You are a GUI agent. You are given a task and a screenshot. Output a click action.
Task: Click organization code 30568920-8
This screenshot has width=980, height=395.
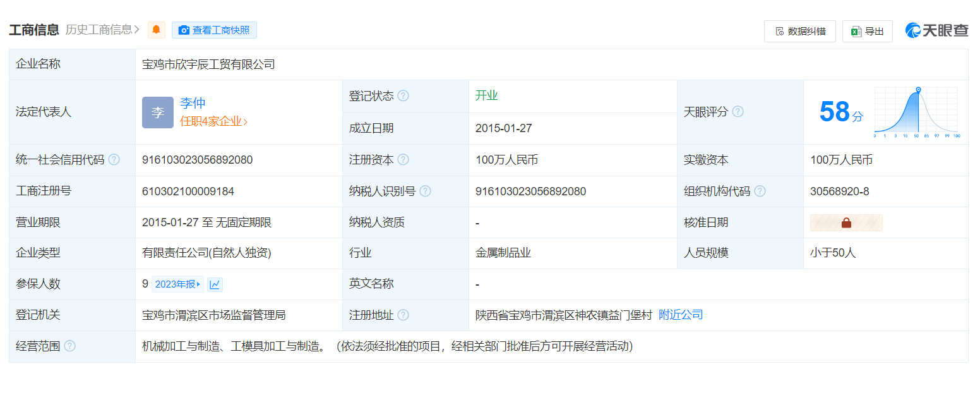(x=840, y=191)
